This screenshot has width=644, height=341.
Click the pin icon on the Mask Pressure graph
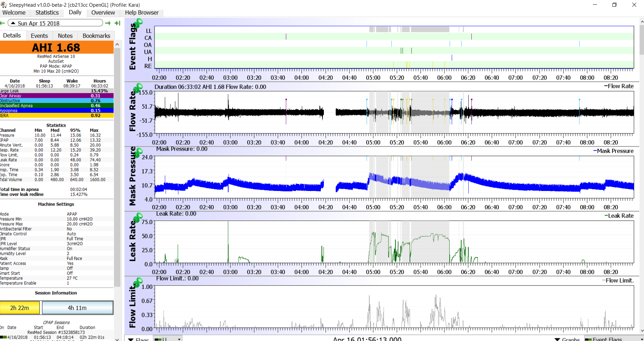138,153
